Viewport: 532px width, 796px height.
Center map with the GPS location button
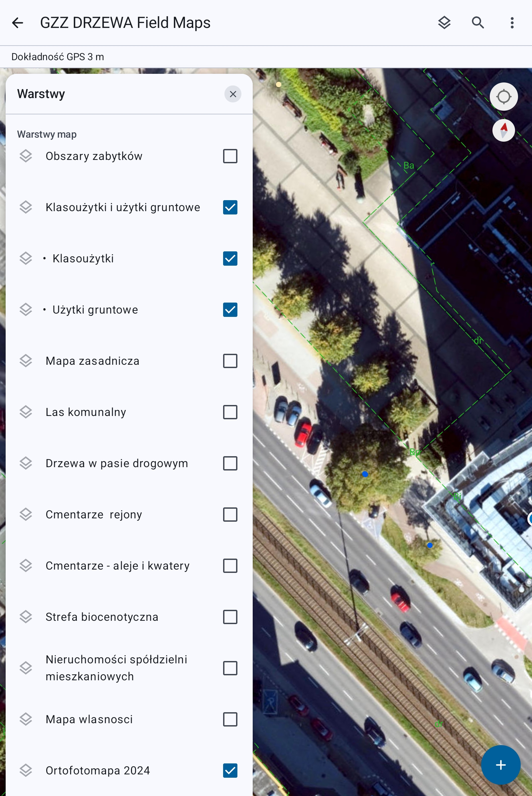tap(503, 96)
